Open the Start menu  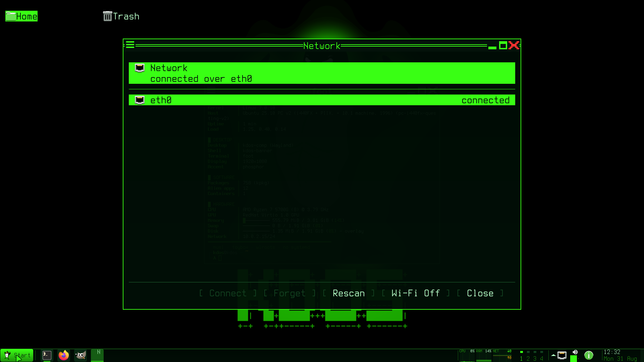17,355
